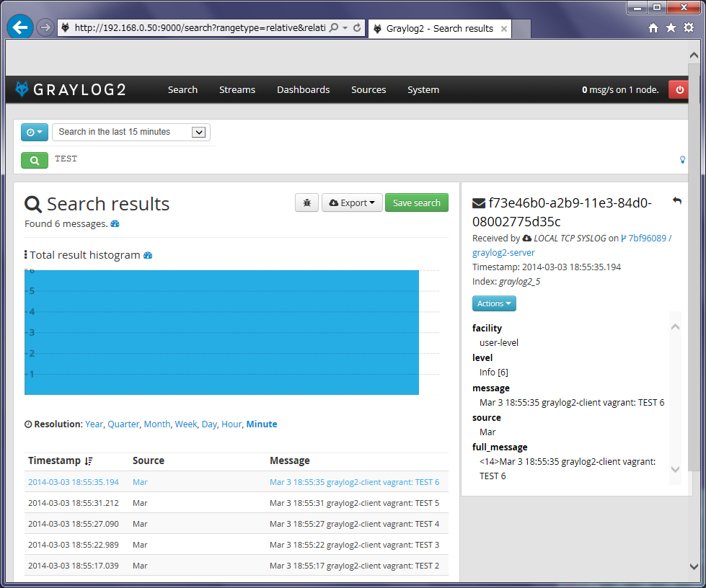Open the System menu

(x=423, y=89)
